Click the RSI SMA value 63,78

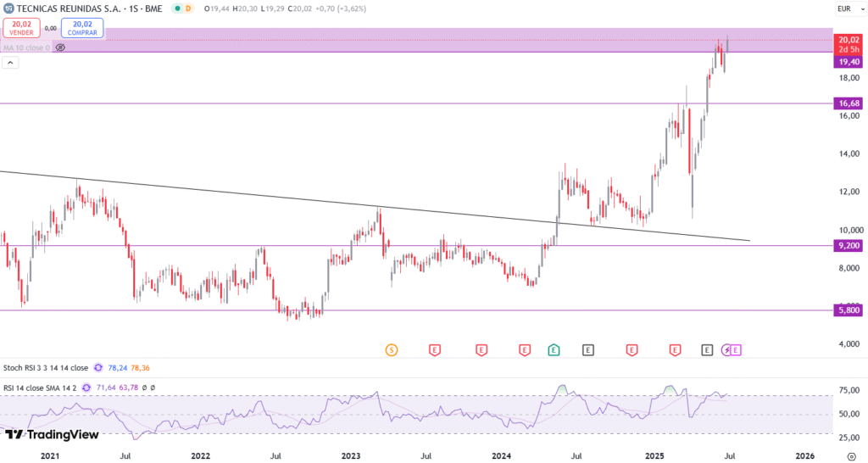point(129,388)
